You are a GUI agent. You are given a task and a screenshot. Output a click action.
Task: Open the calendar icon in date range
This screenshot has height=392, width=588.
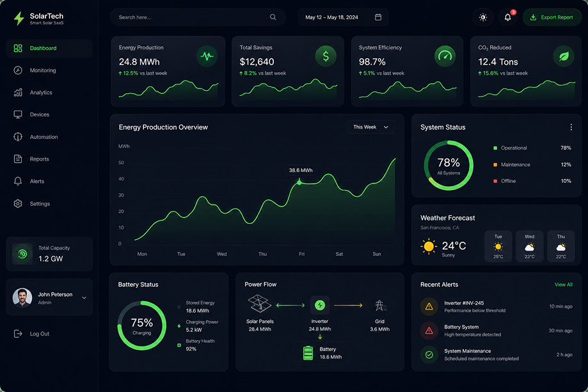click(x=378, y=17)
